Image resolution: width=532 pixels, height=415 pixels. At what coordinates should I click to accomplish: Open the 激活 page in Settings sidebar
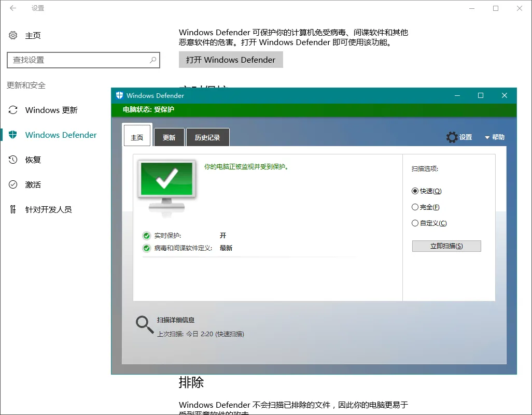[33, 184]
